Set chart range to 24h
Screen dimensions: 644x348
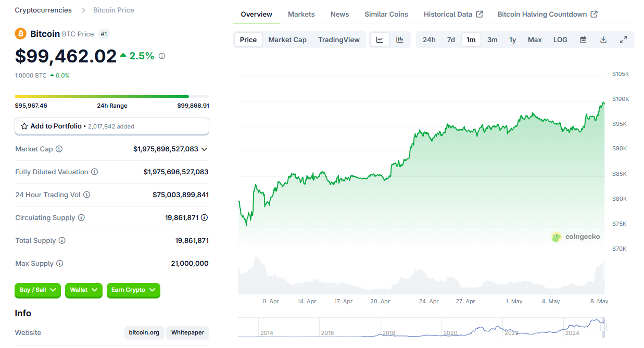(429, 40)
